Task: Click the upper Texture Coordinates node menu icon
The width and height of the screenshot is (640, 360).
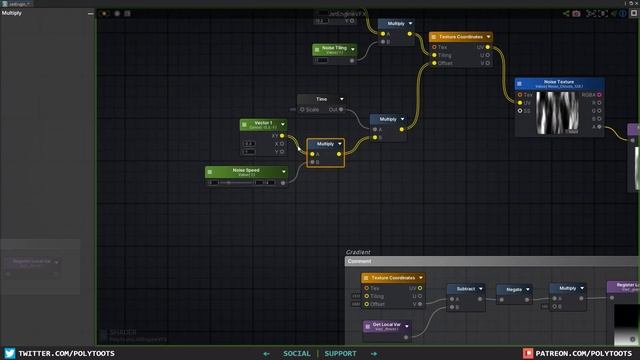Action: click(434, 37)
